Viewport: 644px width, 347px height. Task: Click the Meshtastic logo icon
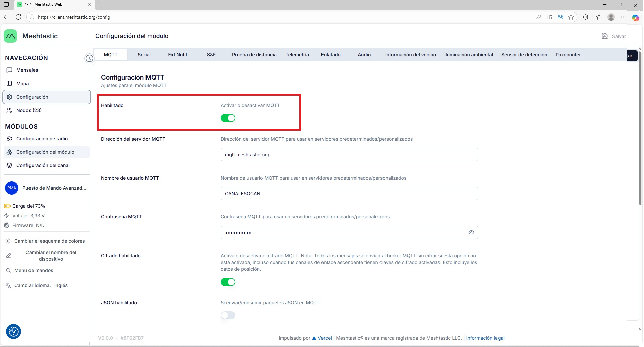(10, 36)
